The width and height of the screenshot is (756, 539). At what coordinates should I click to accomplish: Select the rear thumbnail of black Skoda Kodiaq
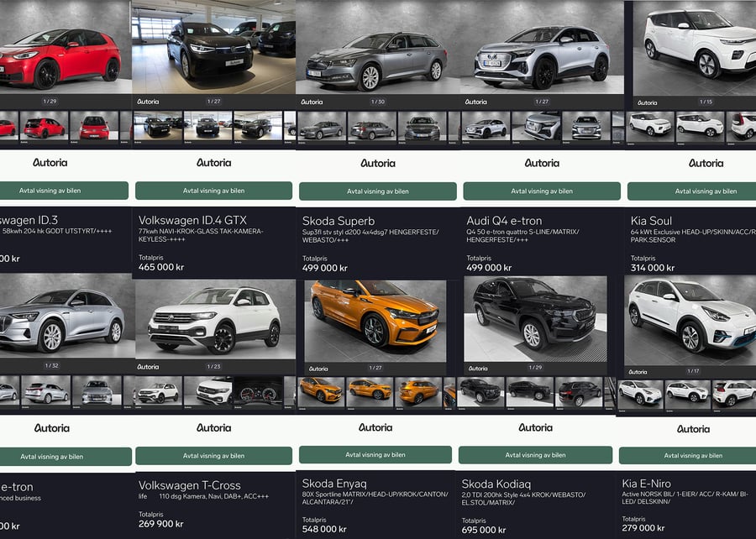(x=579, y=393)
